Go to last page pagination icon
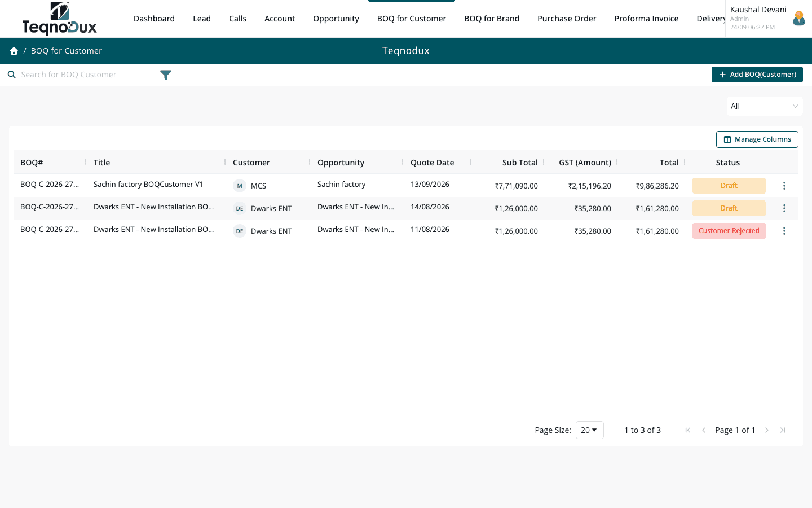 point(783,430)
